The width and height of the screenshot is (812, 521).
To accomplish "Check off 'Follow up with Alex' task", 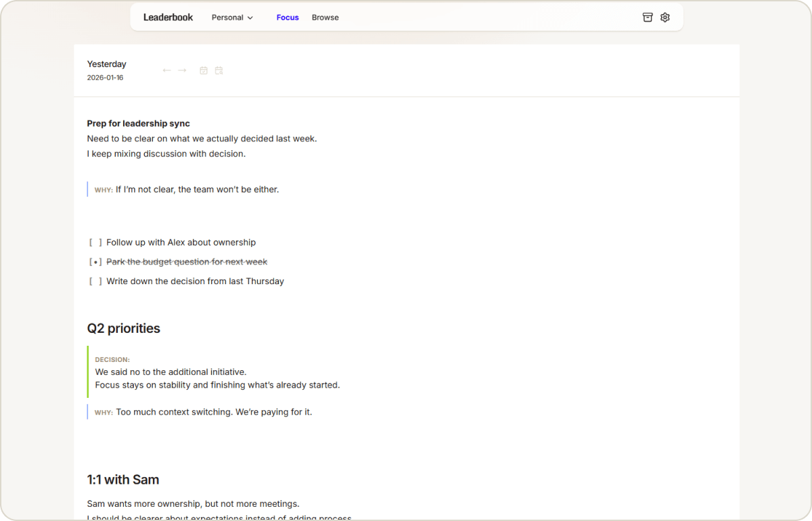I will coord(95,242).
